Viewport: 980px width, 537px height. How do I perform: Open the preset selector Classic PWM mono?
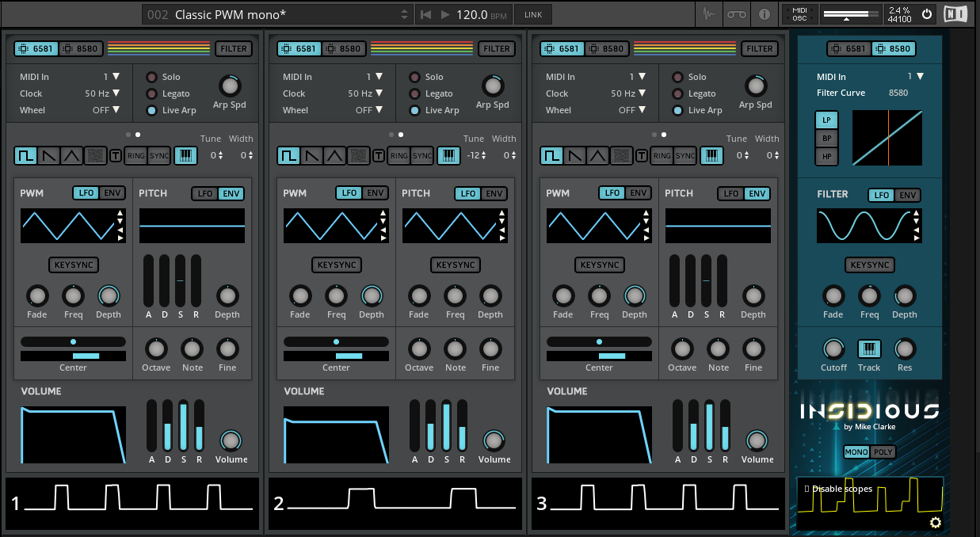(x=277, y=14)
